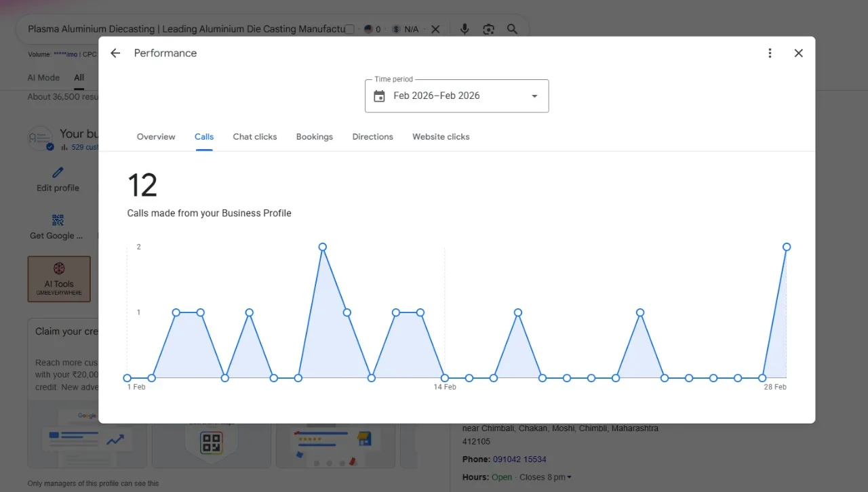This screenshot has width=868, height=492.
Task: Expand the Time period dropdown arrow
Action: pos(534,96)
